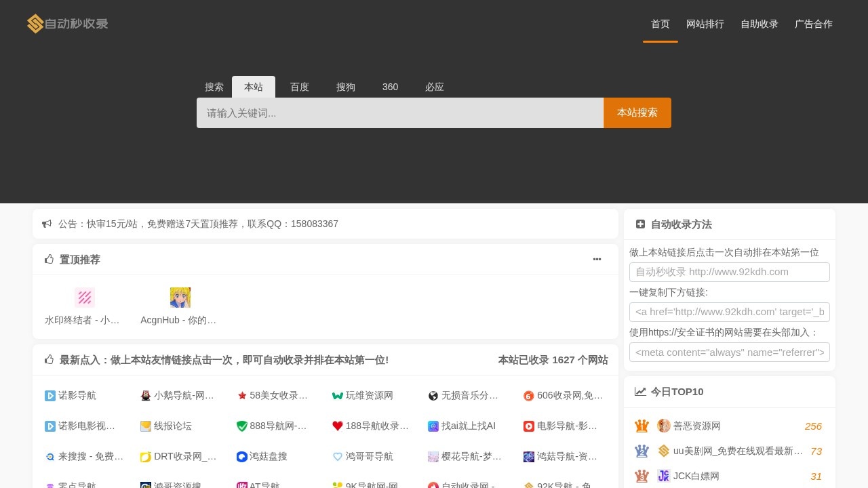Image resolution: width=868 pixels, height=488 pixels.
Task: Open the 网站排行 nav item
Action: pos(705,24)
